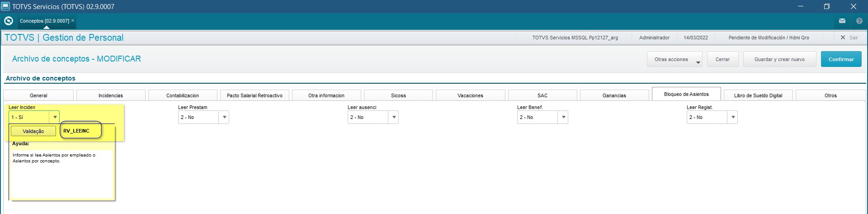Open the Pacto Salarial Retroactivo tab
This screenshot has height=214, width=868.
click(255, 95)
